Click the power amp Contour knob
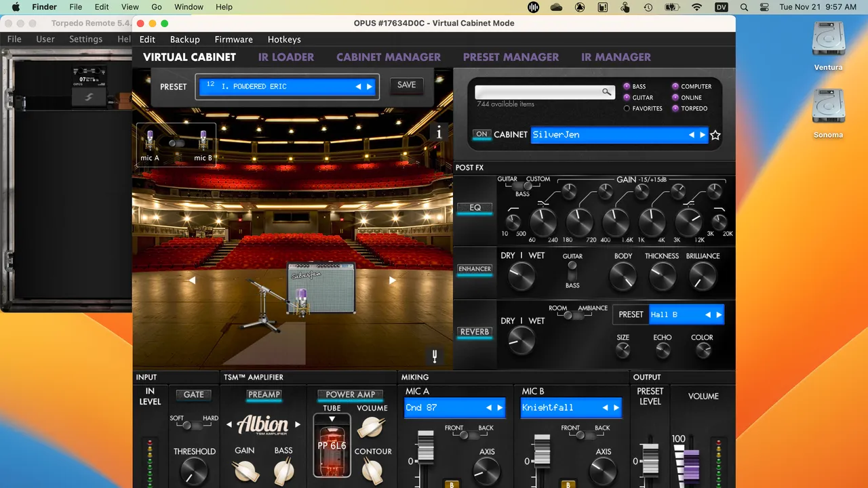 (372, 470)
